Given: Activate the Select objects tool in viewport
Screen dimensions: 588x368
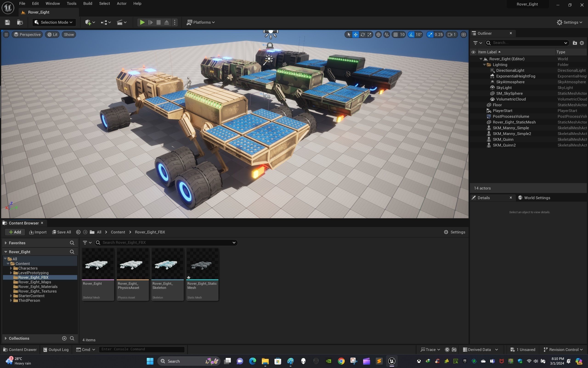Looking at the screenshot, I should click(349, 34).
